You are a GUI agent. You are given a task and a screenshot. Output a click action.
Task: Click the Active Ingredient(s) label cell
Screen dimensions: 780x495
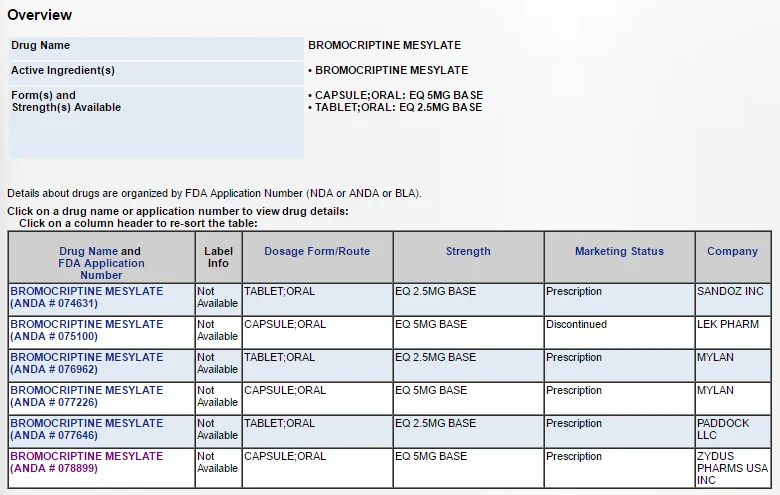tap(156, 73)
